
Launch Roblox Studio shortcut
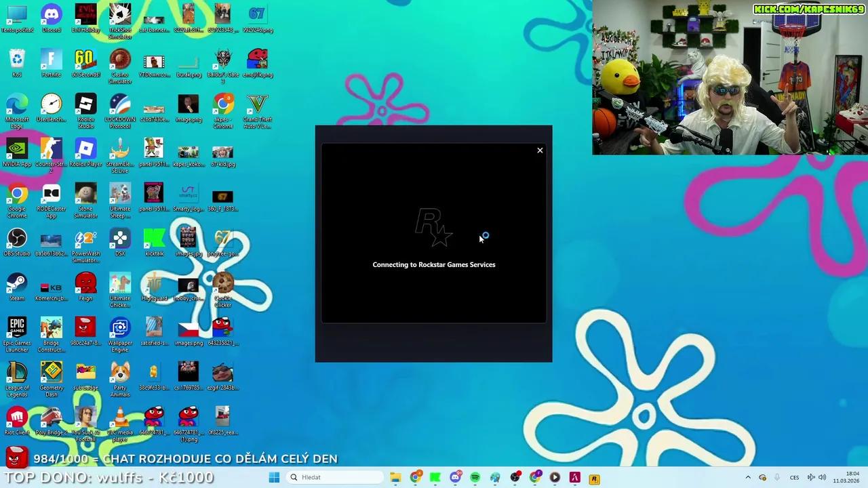click(x=85, y=112)
